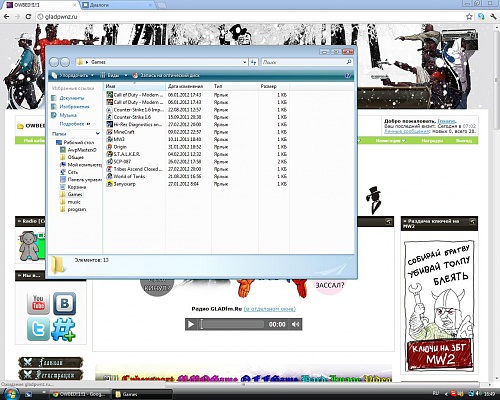
Task: Click Награды in the green site menu
Action: pos(432,141)
